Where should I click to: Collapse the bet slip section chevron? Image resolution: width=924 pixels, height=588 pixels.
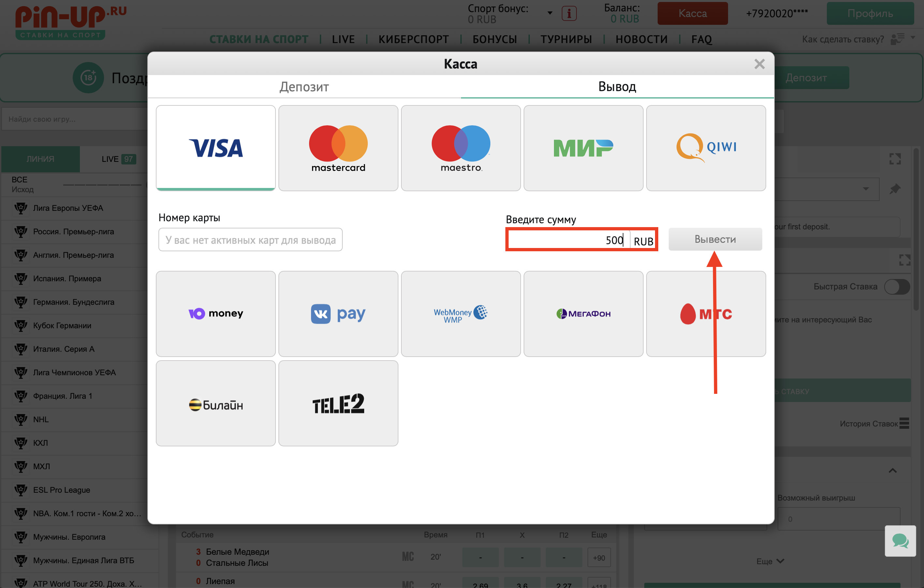coord(892,471)
